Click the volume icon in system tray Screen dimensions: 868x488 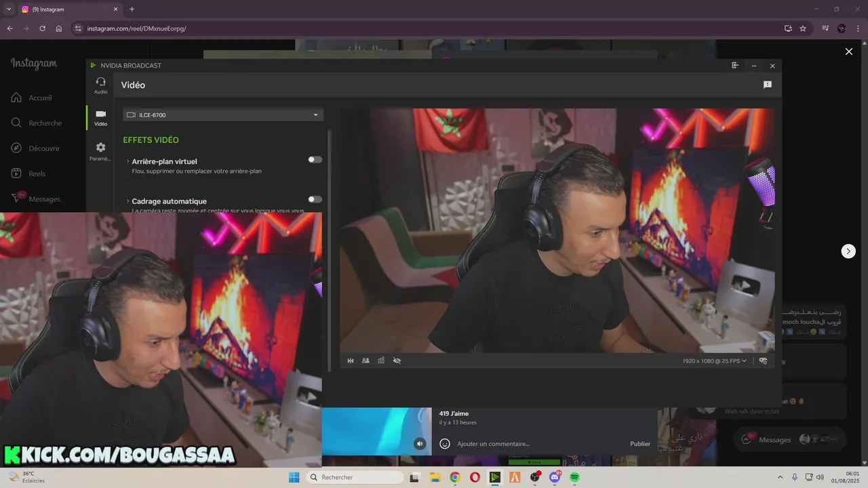[820, 477]
